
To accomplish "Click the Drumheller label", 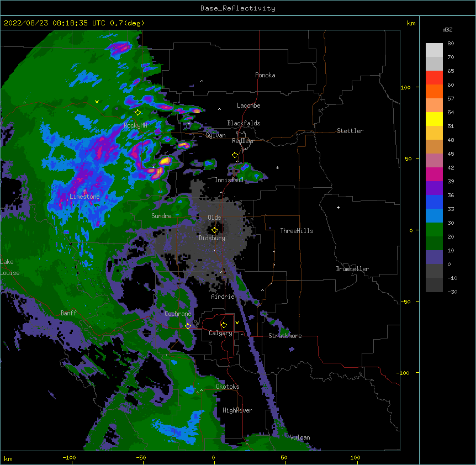I will [x=352, y=269].
